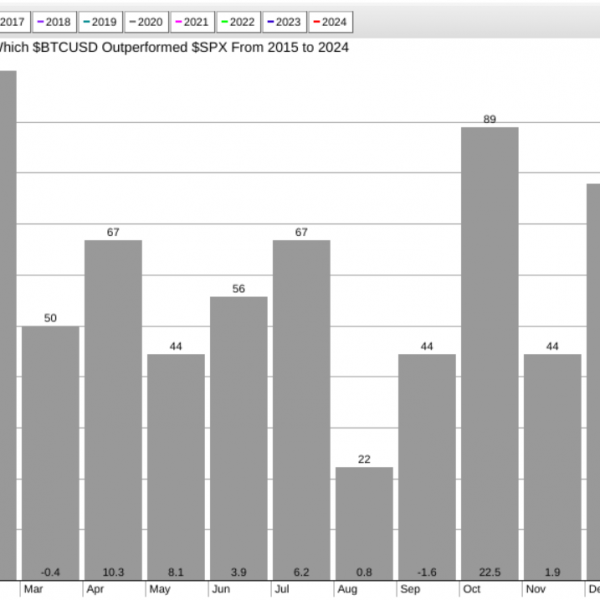Image resolution: width=600 pixels, height=600 pixels.
Task: Click the 0.8 value in August bar
Action: pyautogui.click(x=364, y=572)
